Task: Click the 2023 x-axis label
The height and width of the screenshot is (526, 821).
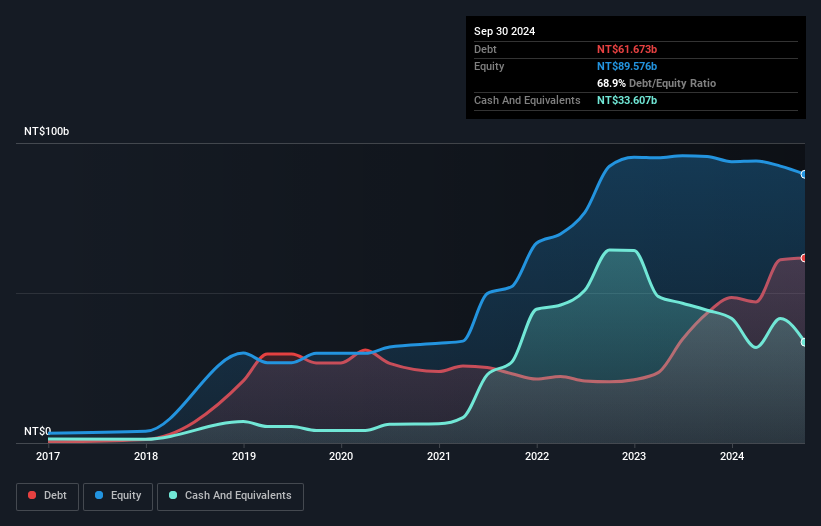Action: coord(634,456)
